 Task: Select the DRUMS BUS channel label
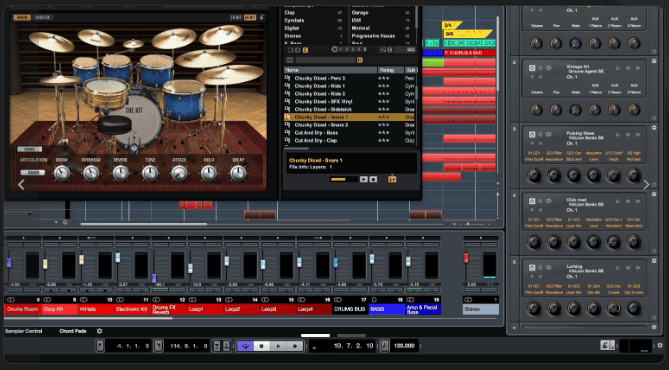tap(350, 309)
